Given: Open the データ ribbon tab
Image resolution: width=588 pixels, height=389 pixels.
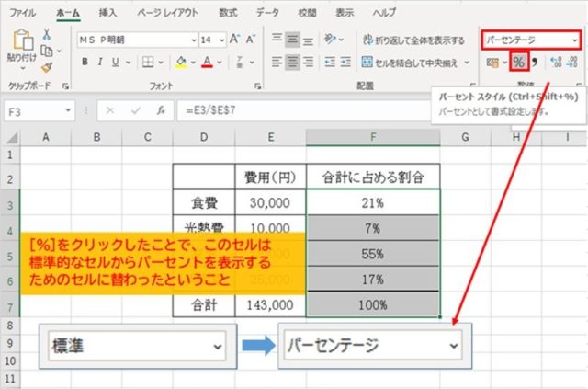Looking at the screenshot, I should 267,13.
